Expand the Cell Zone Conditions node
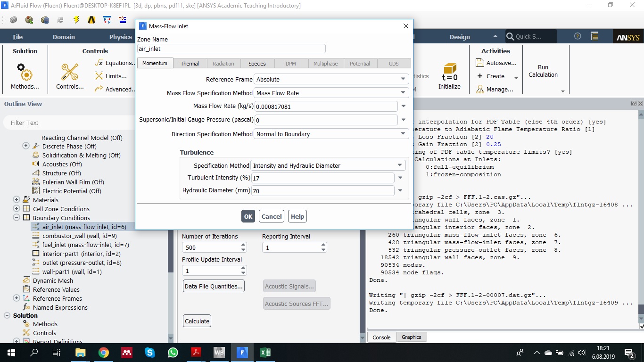 pyautogui.click(x=17, y=209)
